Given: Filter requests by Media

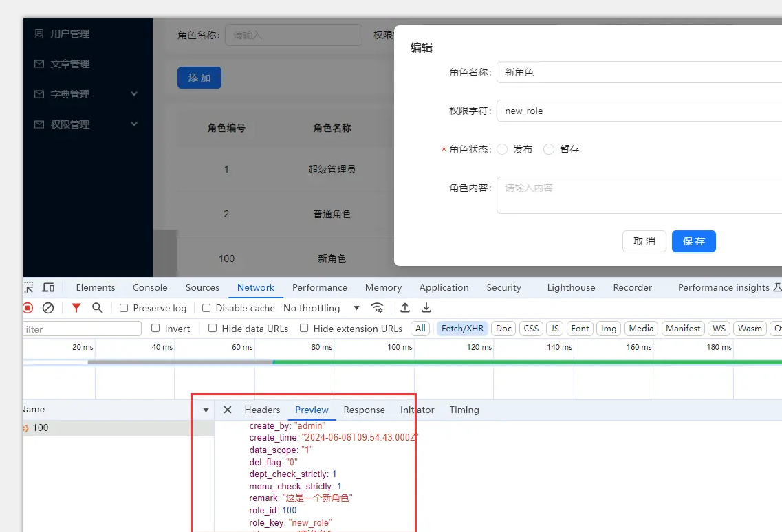Looking at the screenshot, I should [x=641, y=329].
